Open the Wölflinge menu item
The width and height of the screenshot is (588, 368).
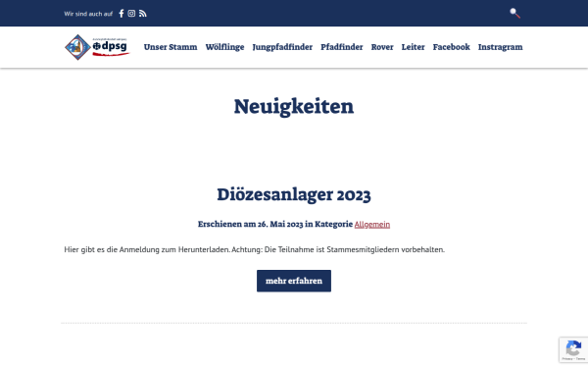(x=224, y=47)
